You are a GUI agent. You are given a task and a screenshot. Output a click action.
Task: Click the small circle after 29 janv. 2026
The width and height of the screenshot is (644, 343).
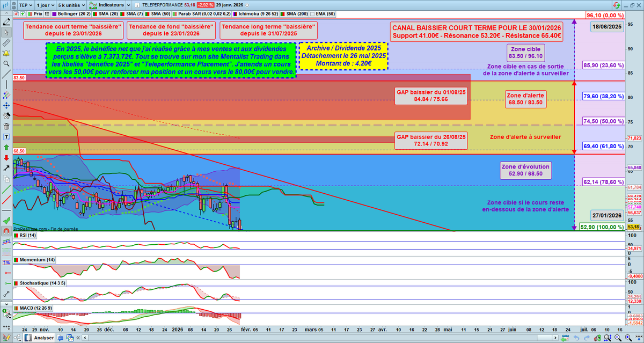pyautogui.click(x=247, y=5)
